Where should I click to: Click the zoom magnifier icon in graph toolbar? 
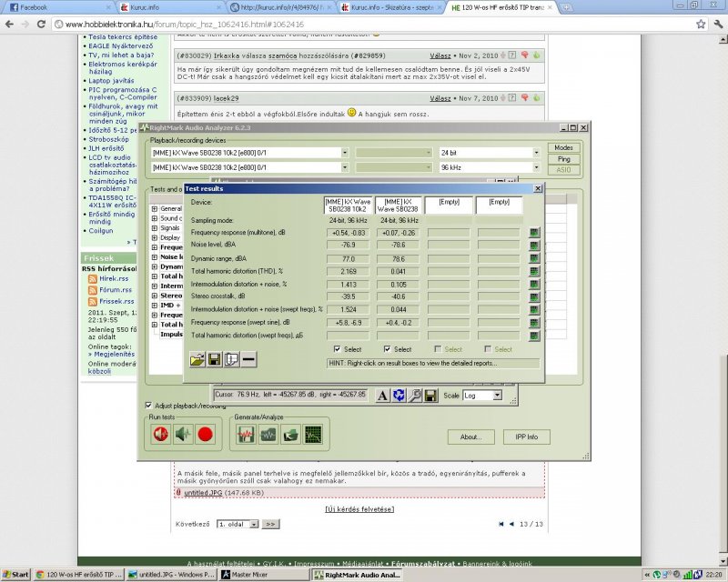pyautogui.click(x=415, y=396)
